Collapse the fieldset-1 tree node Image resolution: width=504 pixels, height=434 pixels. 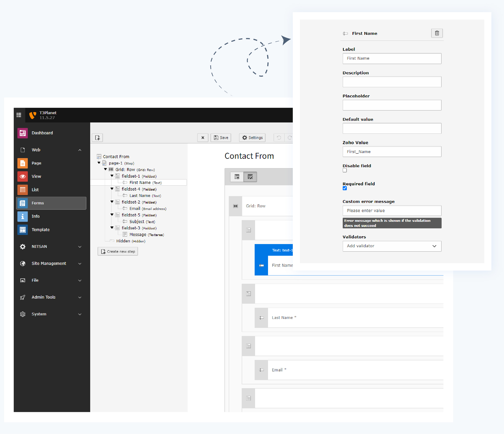tap(112, 176)
